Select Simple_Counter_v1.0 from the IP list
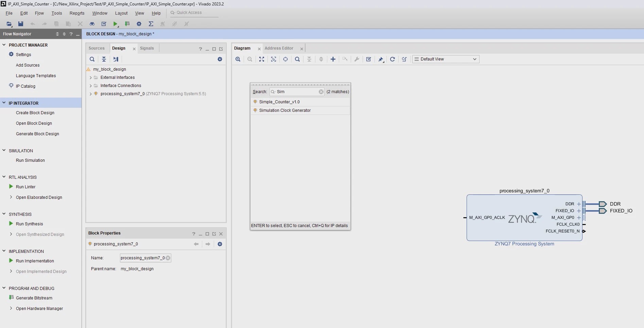 (x=300, y=102)
